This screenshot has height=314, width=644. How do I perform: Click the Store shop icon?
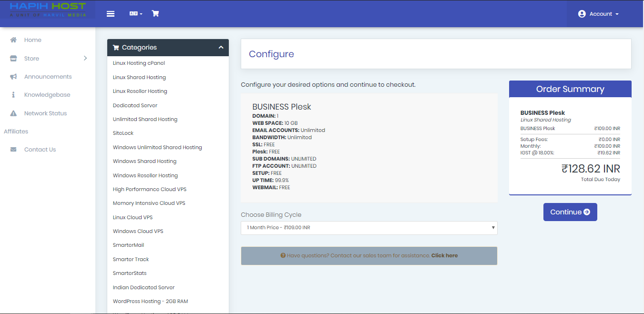14,59
